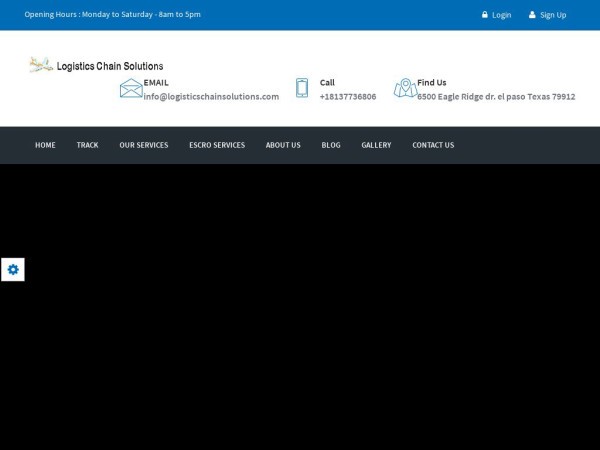Open OUR SERVICES menu
Screen dimensions: 600x450
(143, 145)
